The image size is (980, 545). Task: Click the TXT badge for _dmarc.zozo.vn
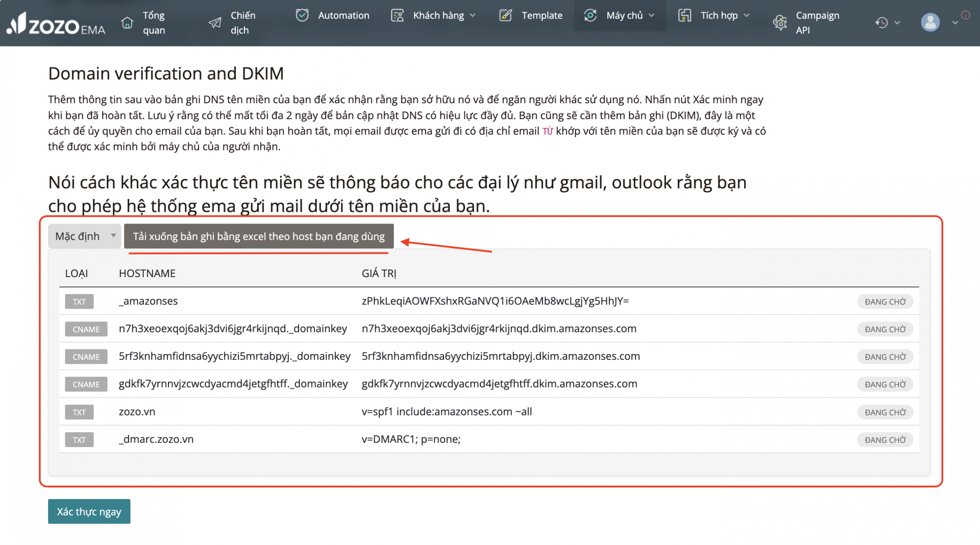(79, 440)
